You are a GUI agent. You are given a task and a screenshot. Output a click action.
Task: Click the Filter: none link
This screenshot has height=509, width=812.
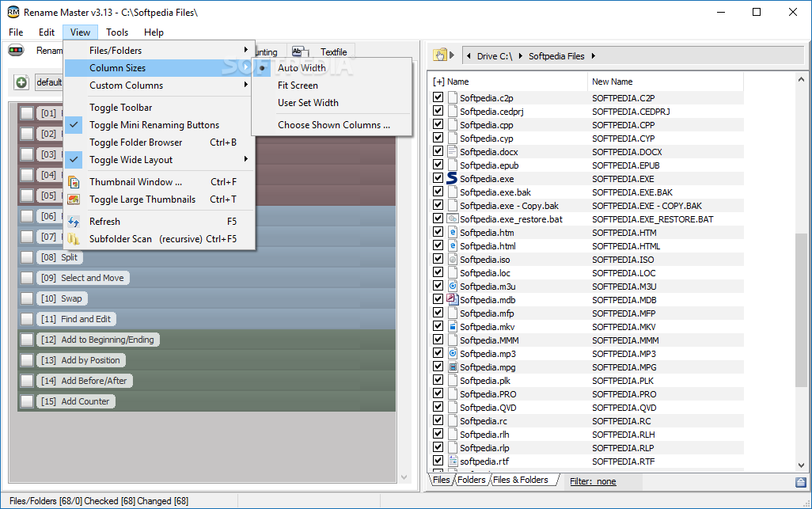[593, 481]
